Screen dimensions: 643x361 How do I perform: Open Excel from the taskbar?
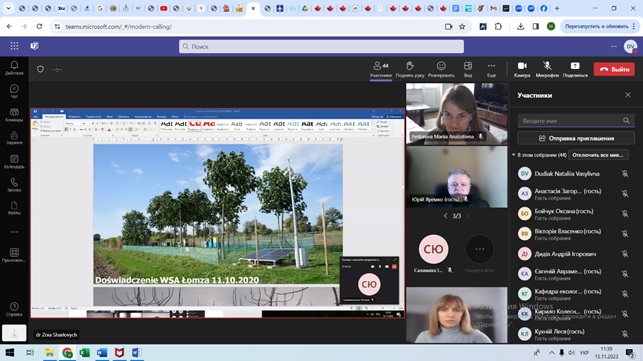(x=84, y=352)
